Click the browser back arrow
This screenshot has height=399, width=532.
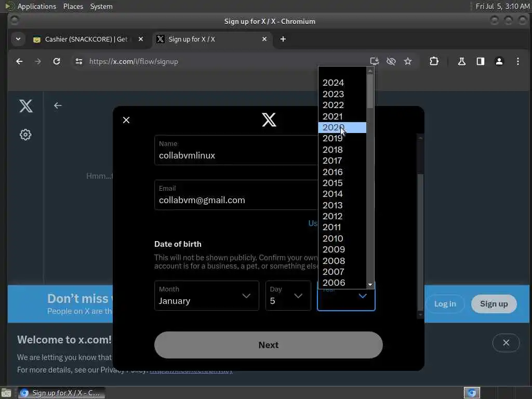point(19,61)
